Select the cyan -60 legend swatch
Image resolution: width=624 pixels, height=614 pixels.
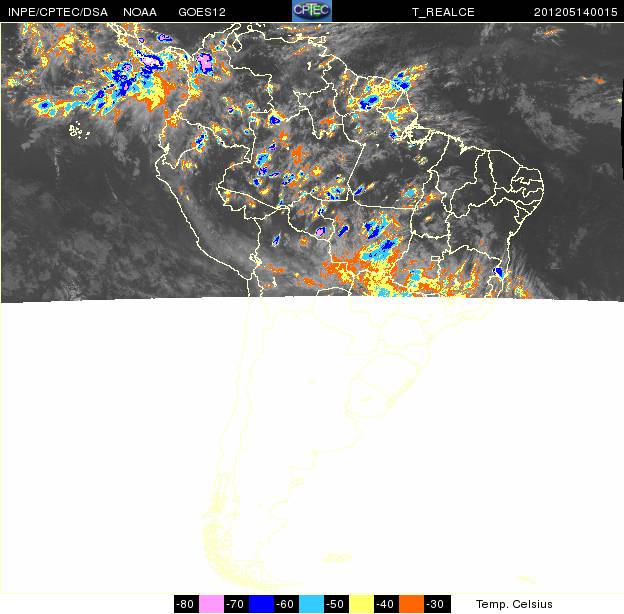click(311, 604)
